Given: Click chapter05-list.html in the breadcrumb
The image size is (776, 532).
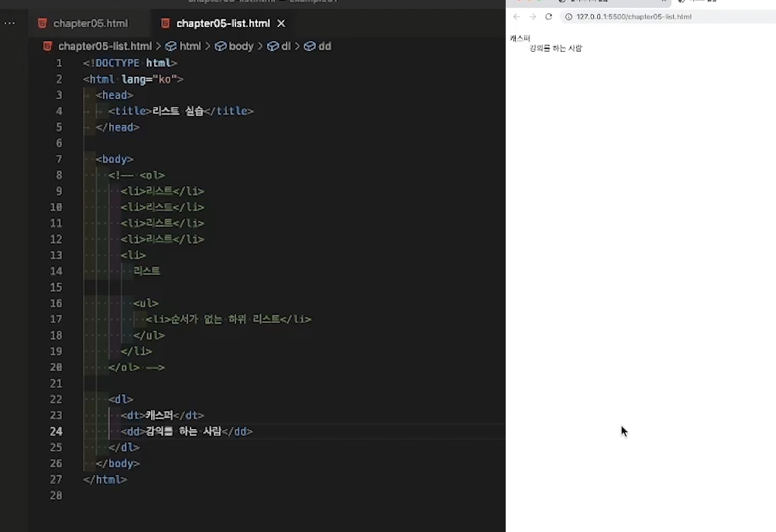Looking at the screenshot, I should coord(105,46).
